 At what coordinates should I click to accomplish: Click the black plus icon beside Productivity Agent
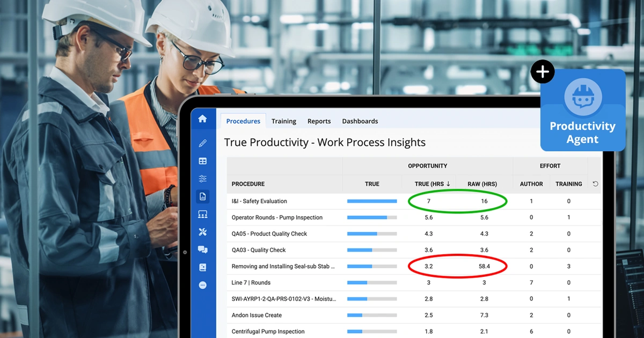pos(543,72)
